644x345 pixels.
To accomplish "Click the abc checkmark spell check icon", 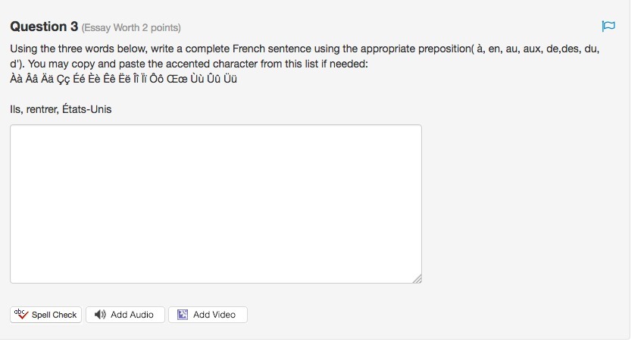I will (20, 314).
